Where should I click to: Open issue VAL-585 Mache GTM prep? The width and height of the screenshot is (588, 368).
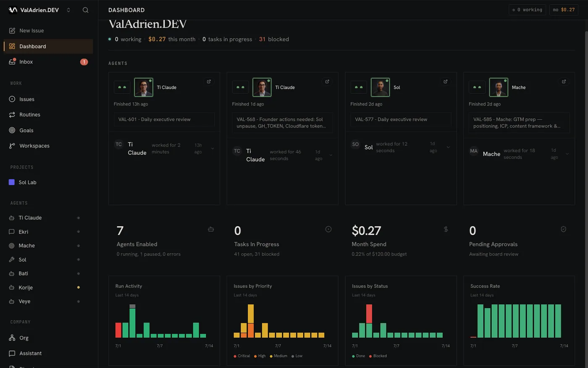tap(520, 123)
